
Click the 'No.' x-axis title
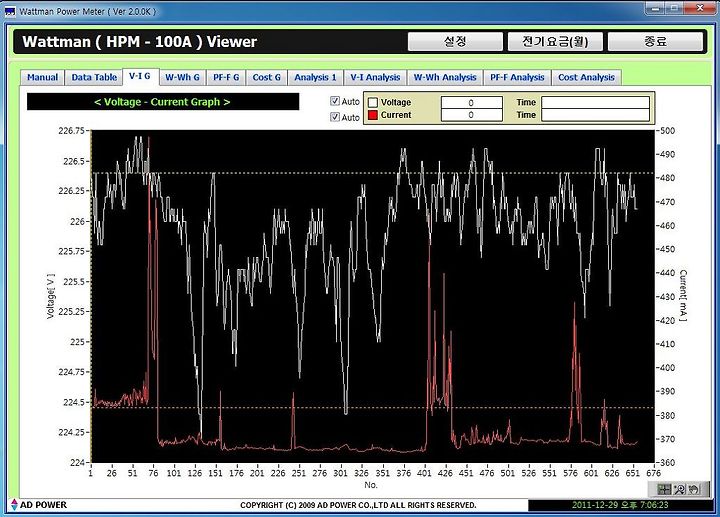(x=371, y=485)
